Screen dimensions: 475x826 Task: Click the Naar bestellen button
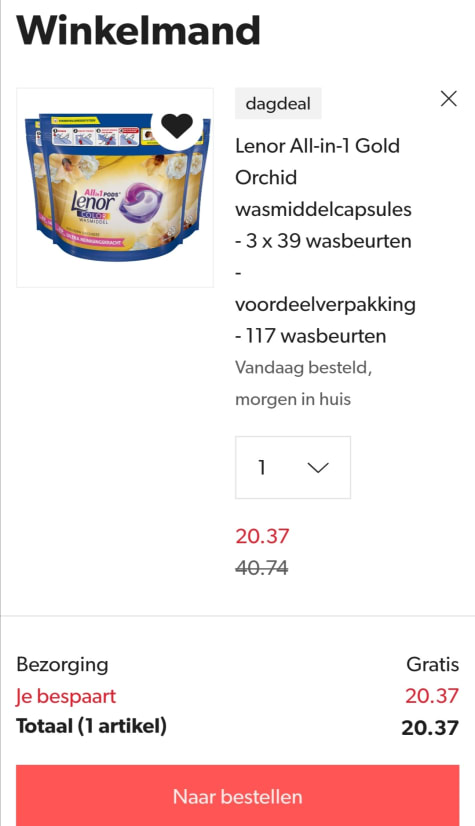(x=238, y=795)
